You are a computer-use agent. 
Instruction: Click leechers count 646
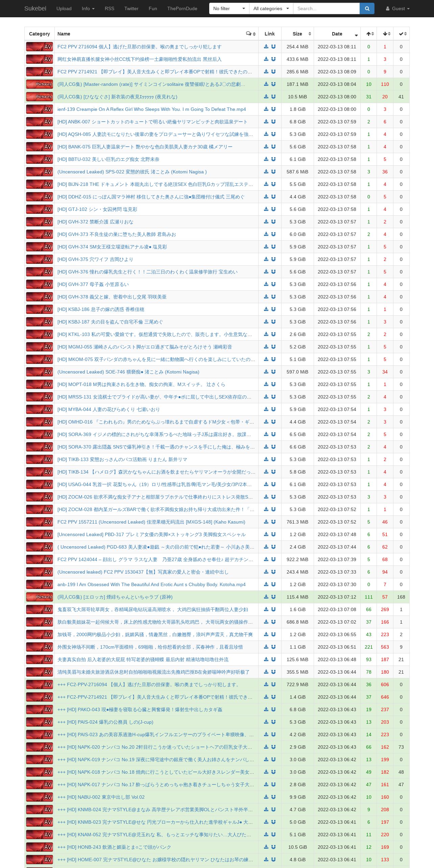click(385, 697)
